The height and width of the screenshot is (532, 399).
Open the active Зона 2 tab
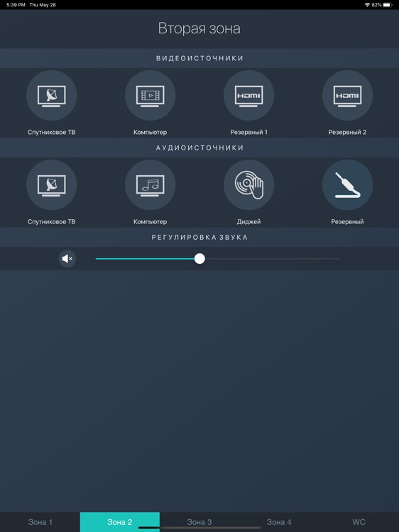coord(119,522)
